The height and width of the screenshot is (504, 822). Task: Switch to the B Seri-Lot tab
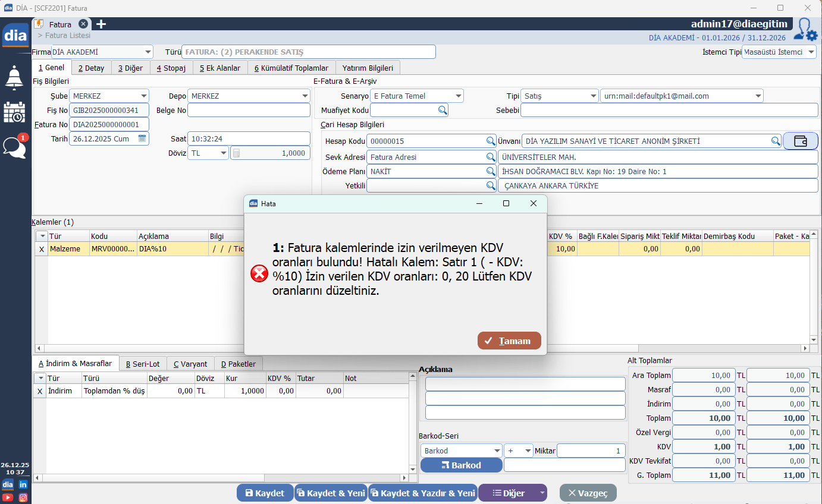142,364
